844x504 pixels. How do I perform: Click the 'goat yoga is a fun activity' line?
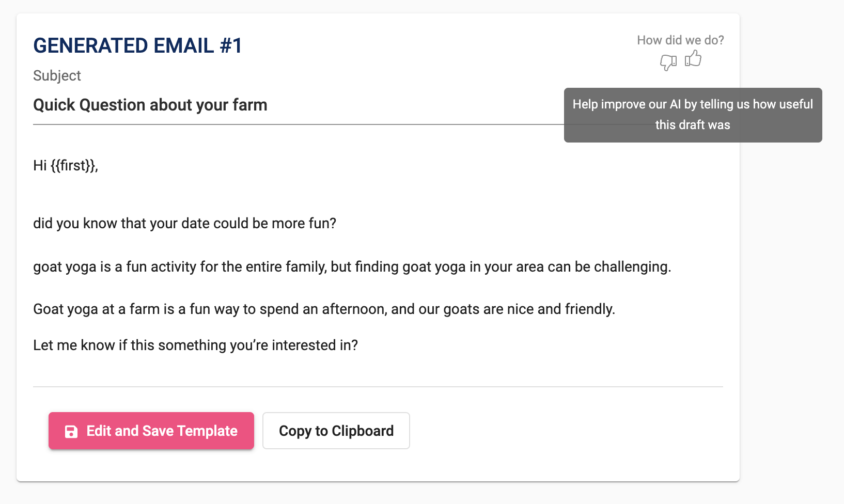pyautogui.click(x=352, y=266)
